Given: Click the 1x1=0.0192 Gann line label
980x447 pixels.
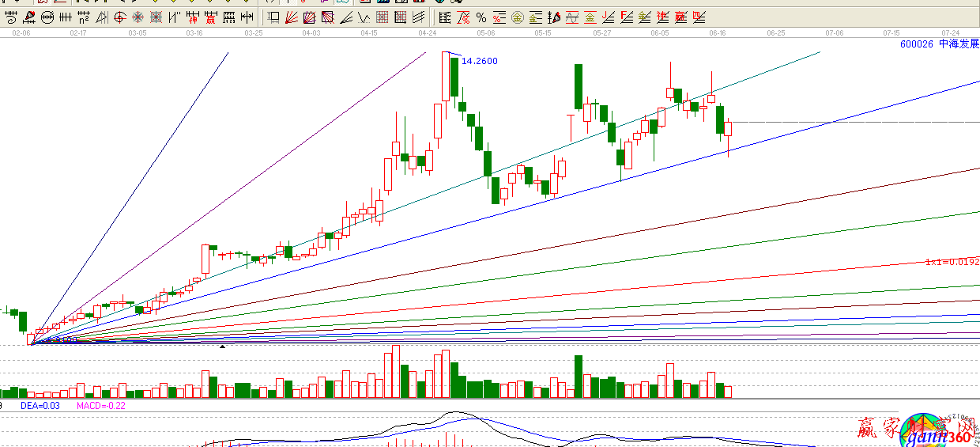Looking at the screenshot, I should 952,262.
